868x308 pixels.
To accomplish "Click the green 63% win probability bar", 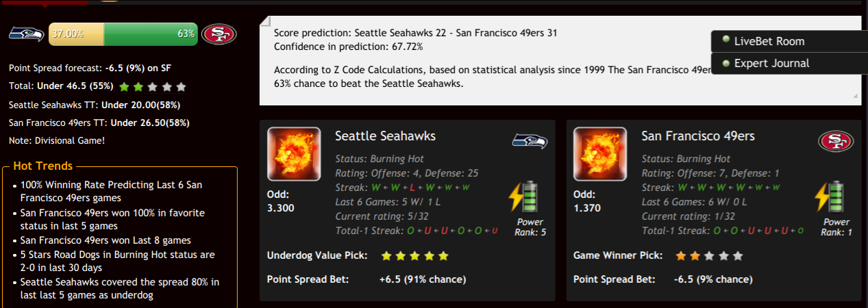I will click(x=151, y=34).
